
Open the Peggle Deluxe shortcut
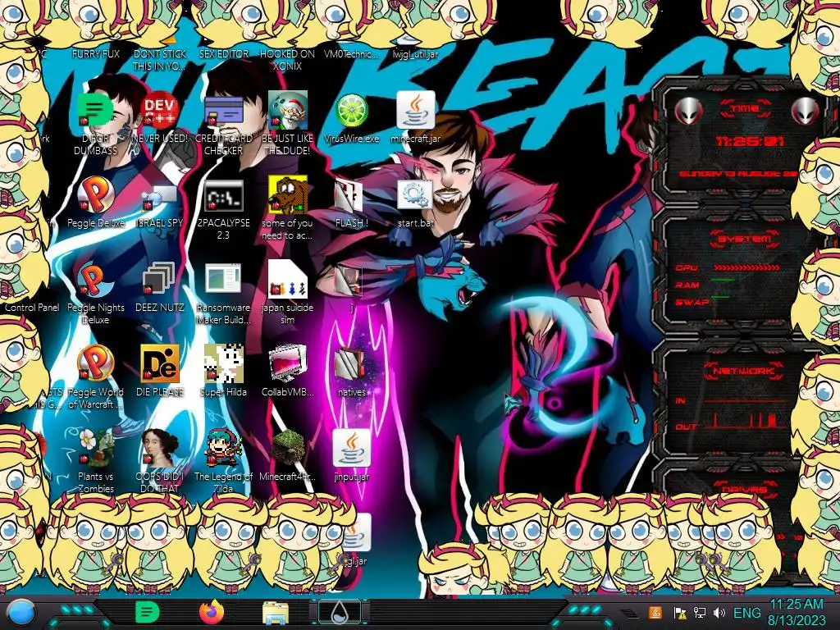pyautogui.click(x=95, y=195)
